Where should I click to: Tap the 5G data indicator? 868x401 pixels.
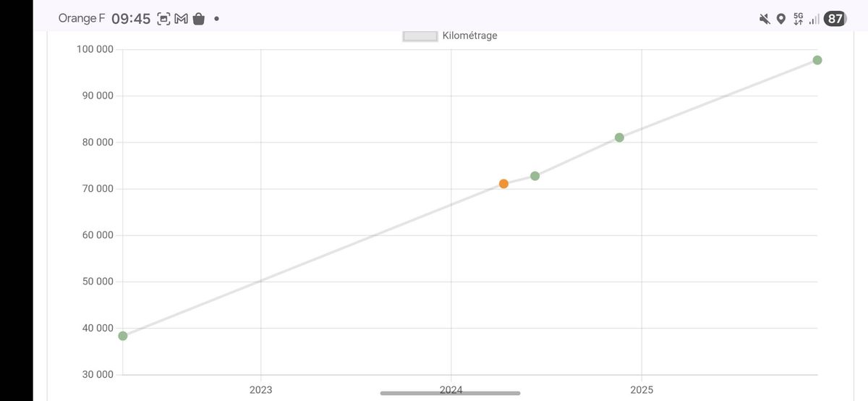tap(799, 19)
